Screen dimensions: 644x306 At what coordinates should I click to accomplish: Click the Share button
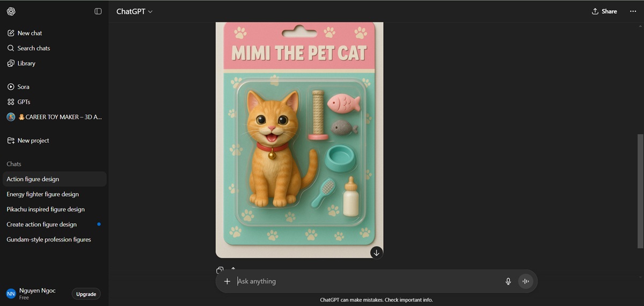(x=604, y=11)
